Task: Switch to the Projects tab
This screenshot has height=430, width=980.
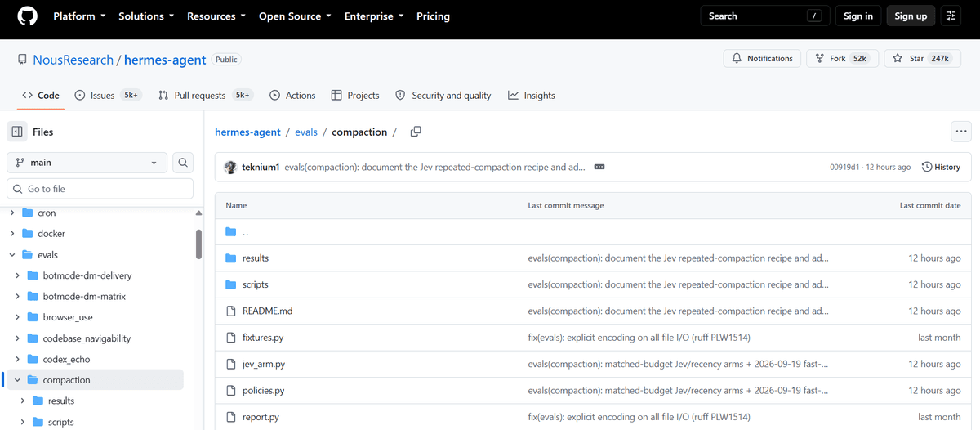Action: (x=355, y=96)
